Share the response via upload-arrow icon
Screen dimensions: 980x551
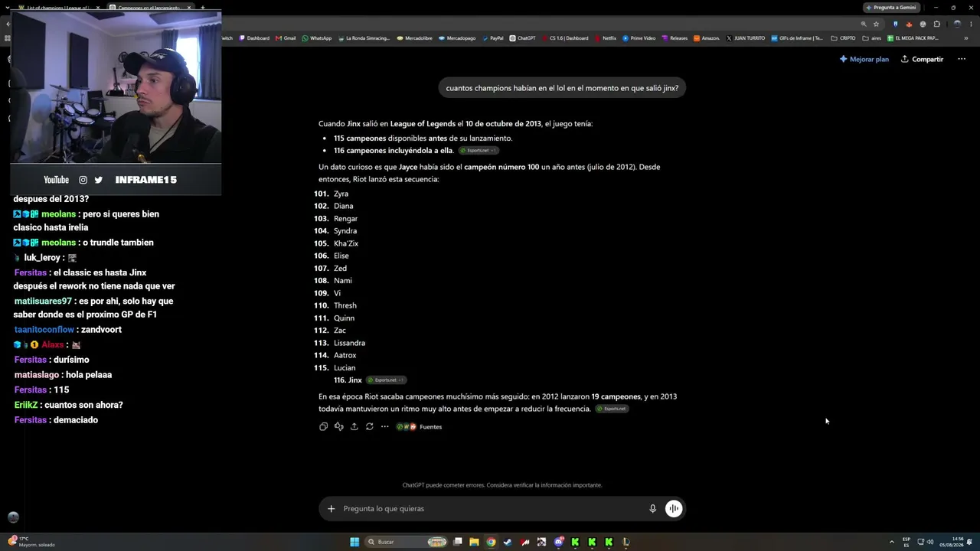354,427
